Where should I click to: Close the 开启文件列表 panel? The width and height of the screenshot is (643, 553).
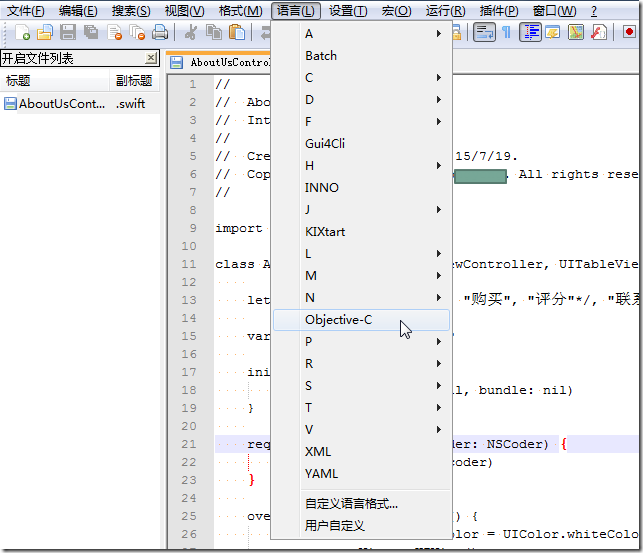pyautogui.click(x=151, y=58)
